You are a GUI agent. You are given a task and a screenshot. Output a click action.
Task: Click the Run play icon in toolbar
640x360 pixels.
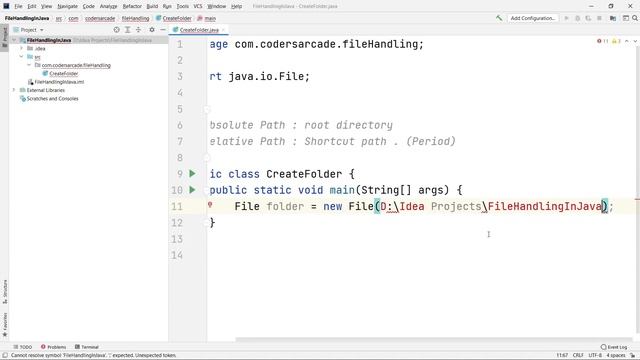(567, 18)
